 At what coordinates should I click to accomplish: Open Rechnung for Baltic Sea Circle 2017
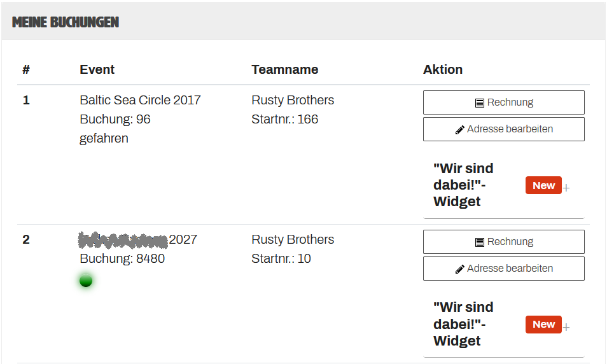[504, 102]
